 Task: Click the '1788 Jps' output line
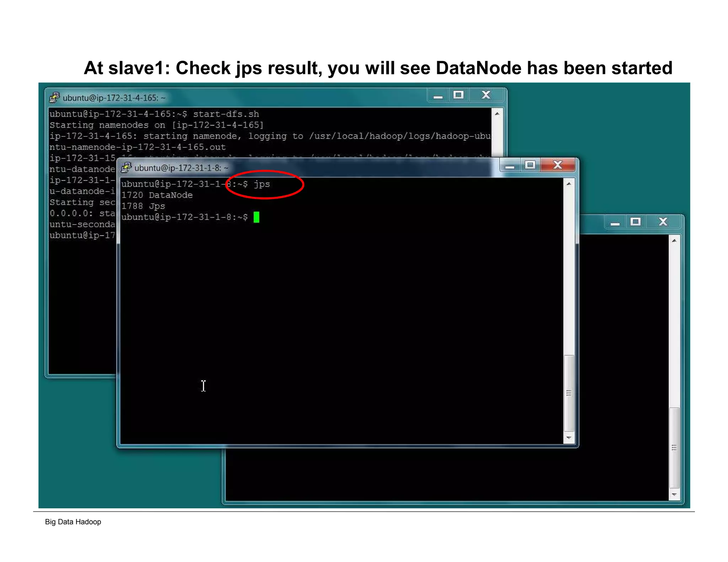(x=143, y=206)
